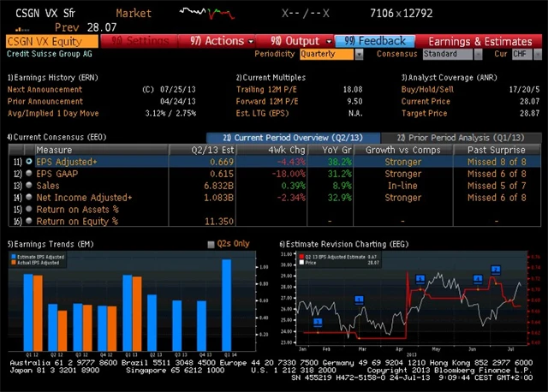Viewport: 548px width, 392px height.
Task: Expand the Output menu arrow
Action: 329,41
